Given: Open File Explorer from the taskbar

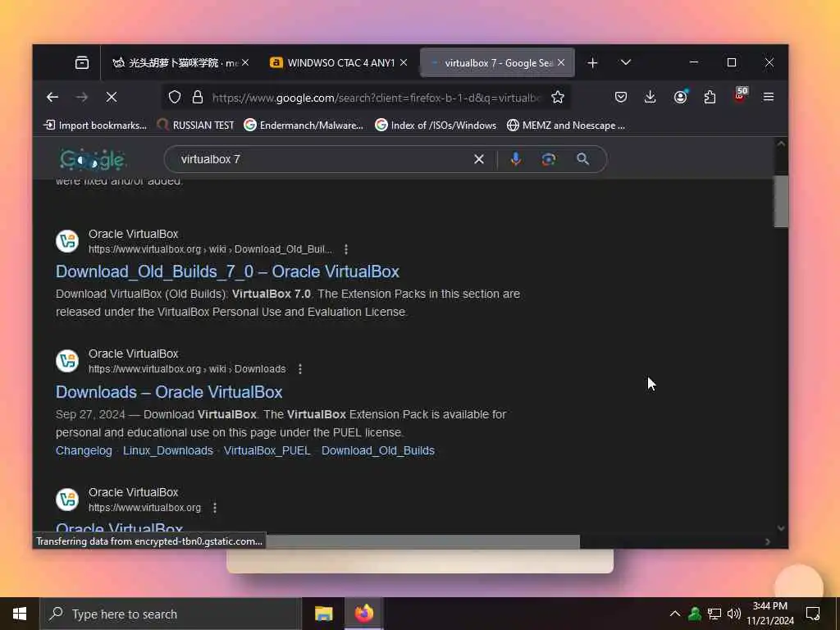Looking at the screenshot, I should point(323,614).
